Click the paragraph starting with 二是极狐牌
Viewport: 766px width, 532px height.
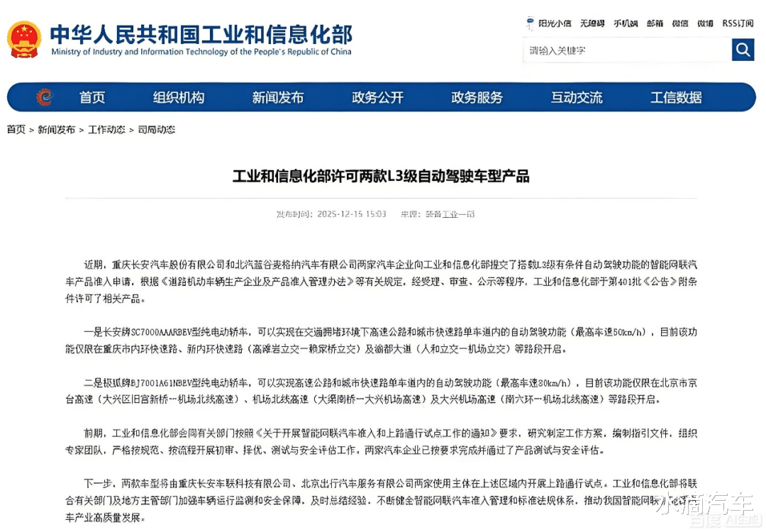(x=381, y=391)
